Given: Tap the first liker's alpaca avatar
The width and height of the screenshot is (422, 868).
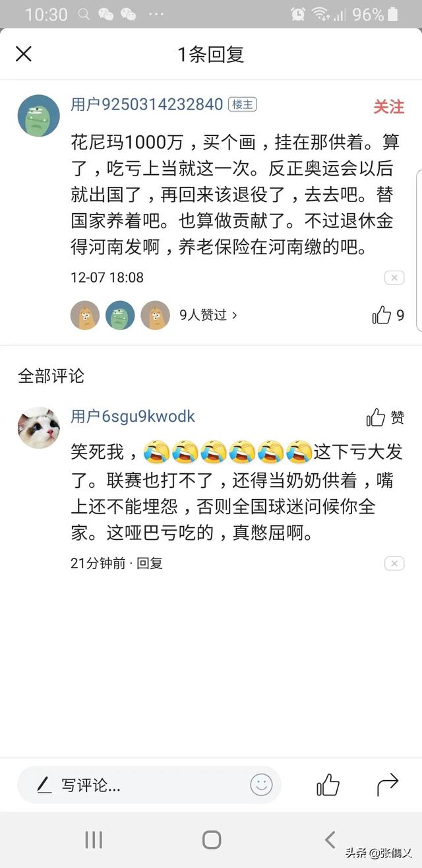Looking at the screenshot, I should [85, 316].
